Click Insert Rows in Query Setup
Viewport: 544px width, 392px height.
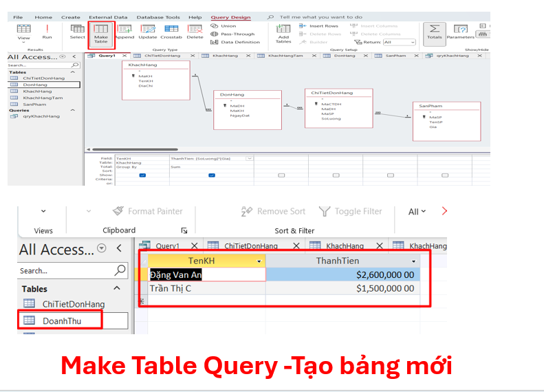(318, 26)
